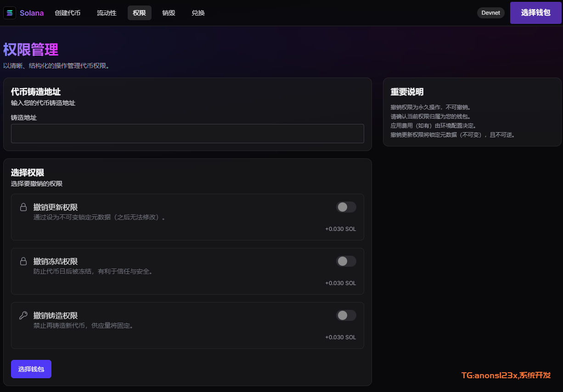Click the TG:anons123x watermark text

point(506,375)
